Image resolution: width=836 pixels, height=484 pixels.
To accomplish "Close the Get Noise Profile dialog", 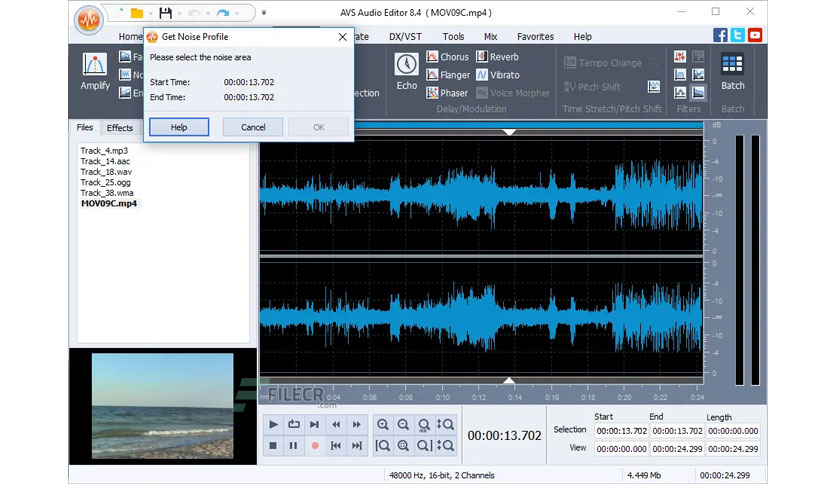I will [342, 37].
